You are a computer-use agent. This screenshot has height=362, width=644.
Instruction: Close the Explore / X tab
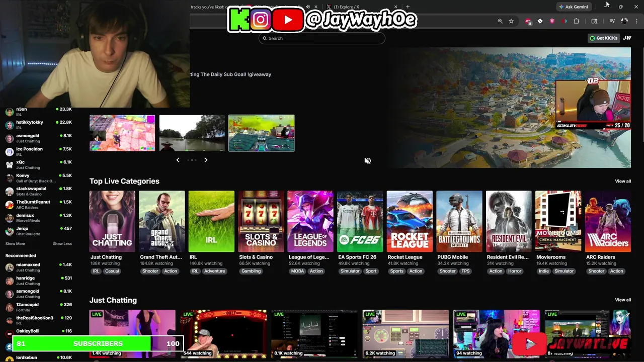point(396,7)
